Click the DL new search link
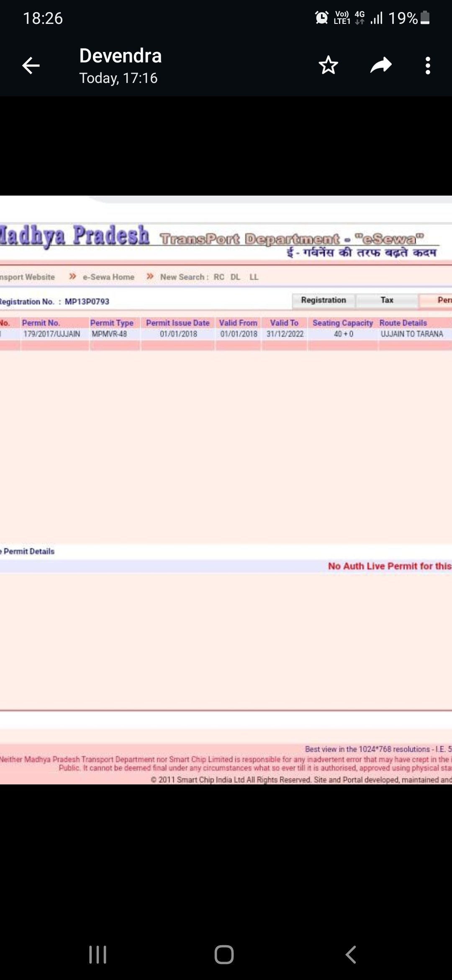This screenshot has width=452, height=980. tap(235, 277)
